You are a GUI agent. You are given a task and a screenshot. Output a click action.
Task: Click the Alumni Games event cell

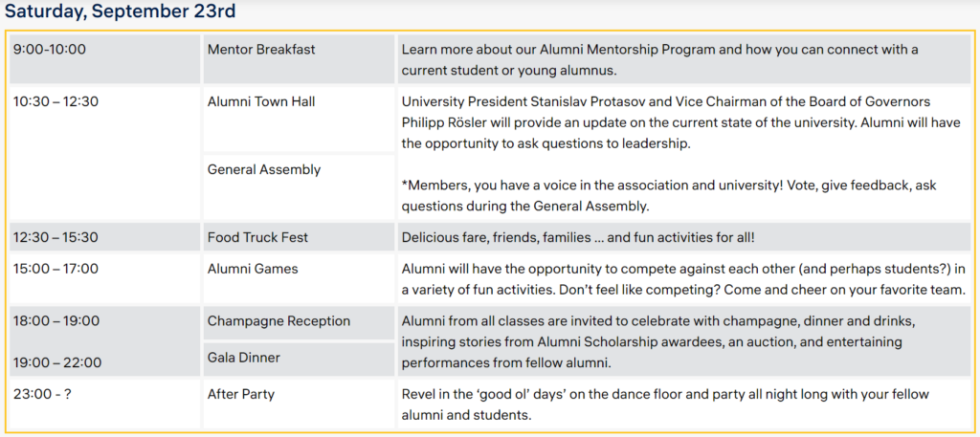299,278
